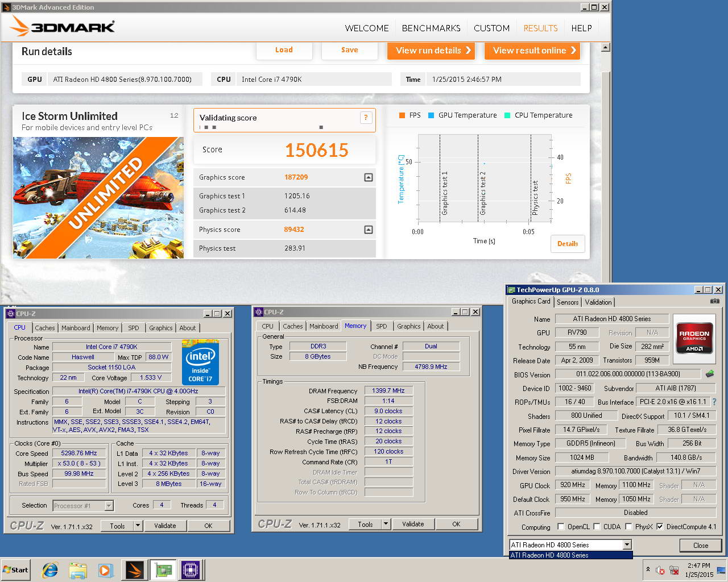728x582 pixels.
Task: Select ATI Radeon HD 4800 Series list item
Action: pos(570,555)
